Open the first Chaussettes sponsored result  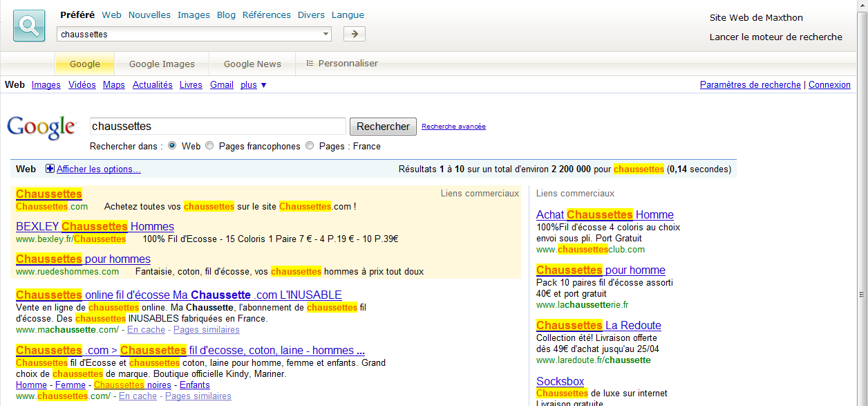coord(49,194)
